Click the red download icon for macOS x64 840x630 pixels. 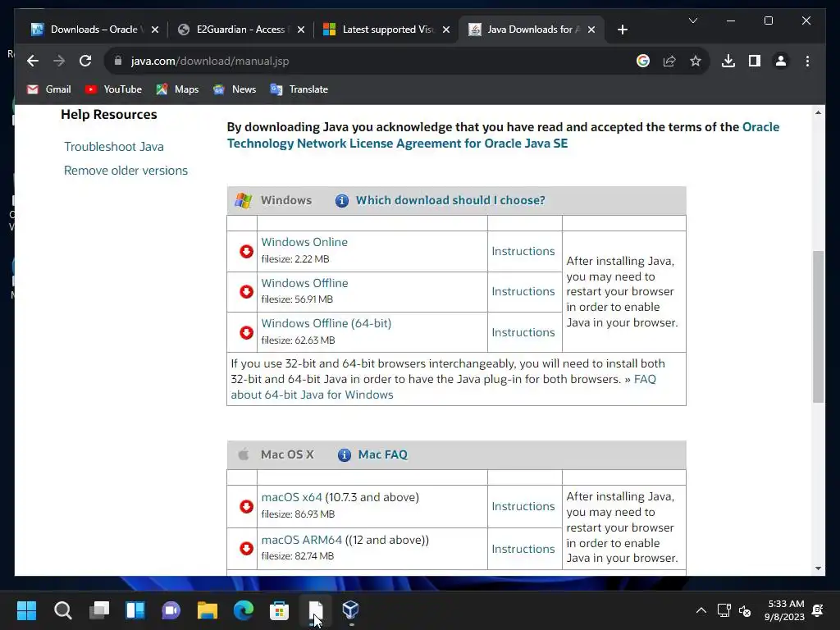[x=246, y=506]
